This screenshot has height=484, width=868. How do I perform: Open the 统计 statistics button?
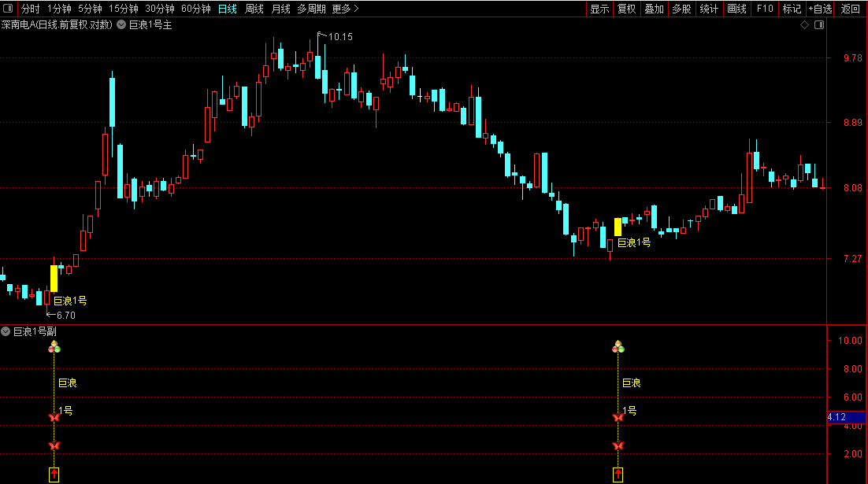(709, 9)
